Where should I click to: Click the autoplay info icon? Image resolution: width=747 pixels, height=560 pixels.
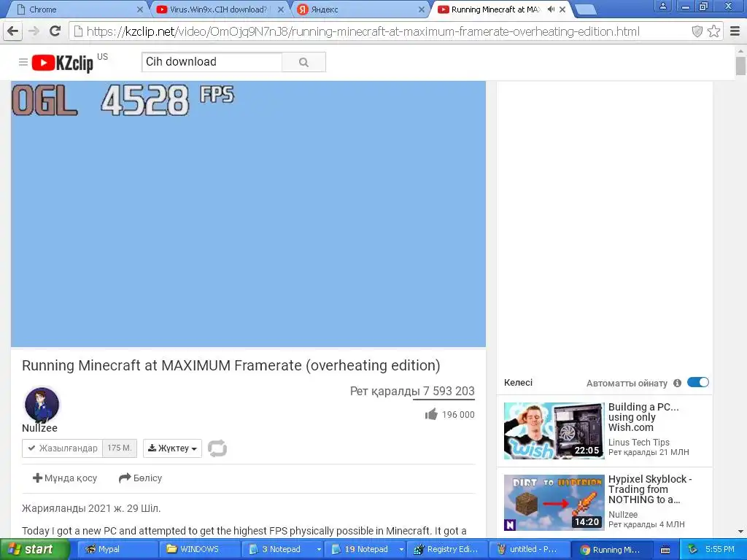coord(677,383)
